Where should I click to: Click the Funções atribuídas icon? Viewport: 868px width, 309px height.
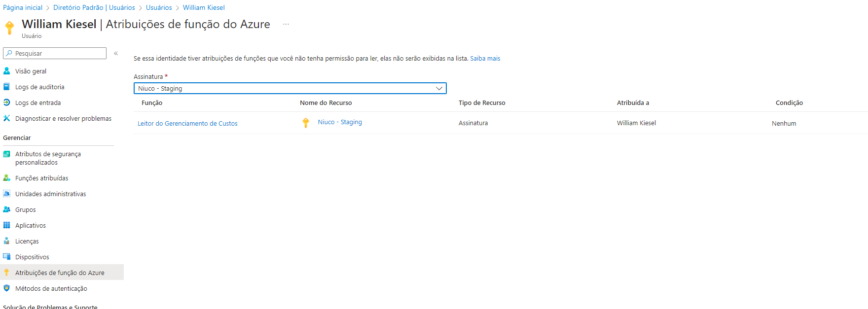(x=6, y=178)
